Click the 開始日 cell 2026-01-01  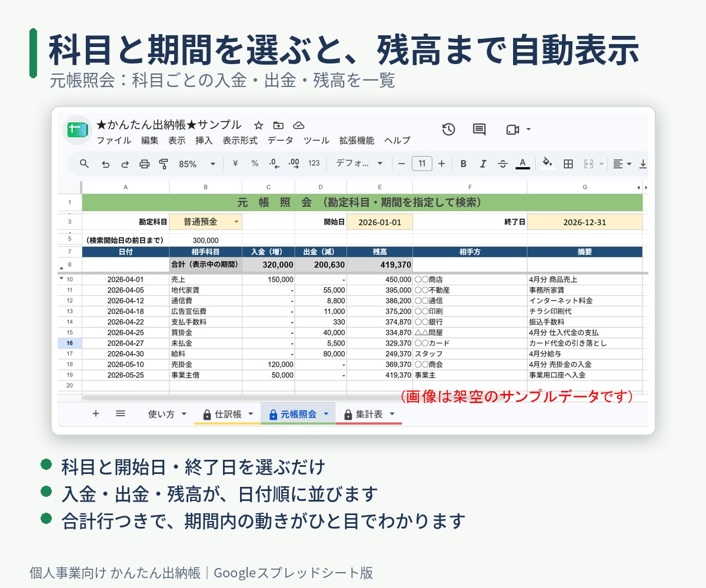tap(379, 222)
